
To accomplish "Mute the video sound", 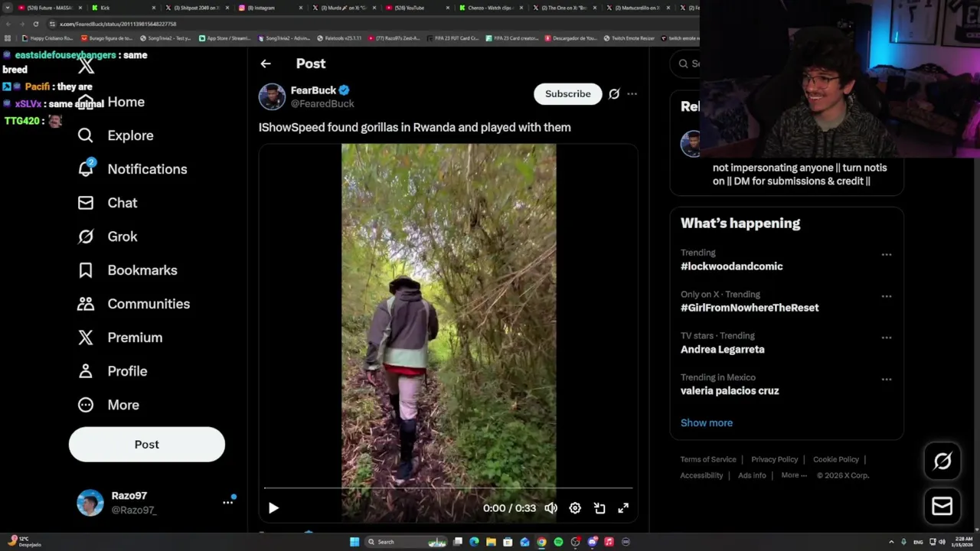I will [550, 508].
